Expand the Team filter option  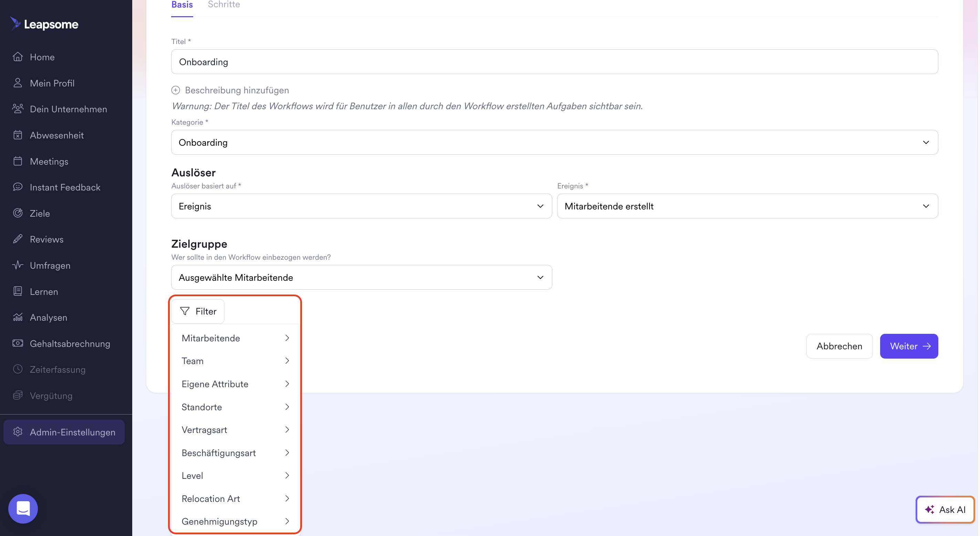(x=236, y=361)
